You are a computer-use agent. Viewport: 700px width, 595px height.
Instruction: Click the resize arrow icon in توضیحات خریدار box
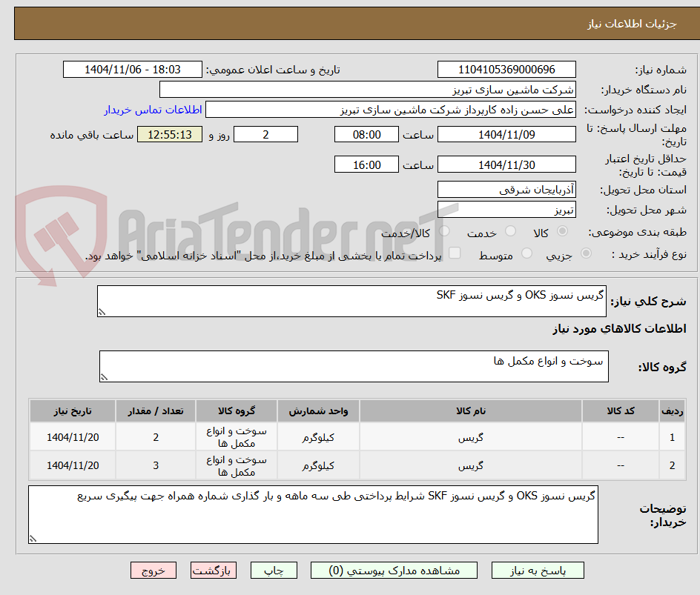click(32, 539)
